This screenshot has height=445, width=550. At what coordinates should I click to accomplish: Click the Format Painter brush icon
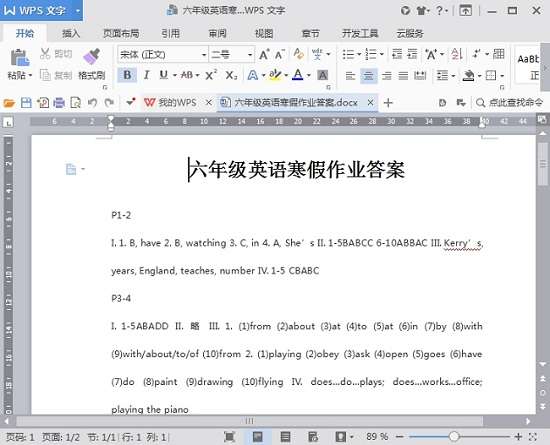[92, 56]
